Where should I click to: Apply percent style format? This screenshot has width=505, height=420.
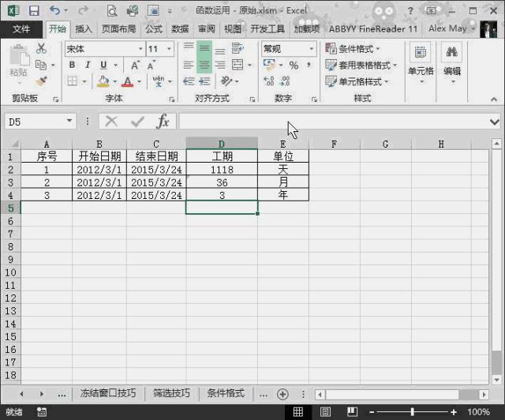[x=294, y=66]
